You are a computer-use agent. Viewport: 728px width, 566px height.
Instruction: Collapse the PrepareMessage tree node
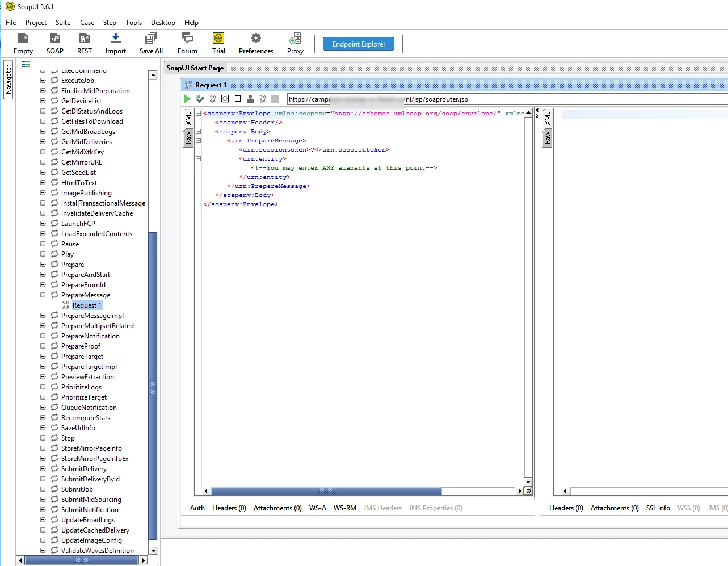43,295
